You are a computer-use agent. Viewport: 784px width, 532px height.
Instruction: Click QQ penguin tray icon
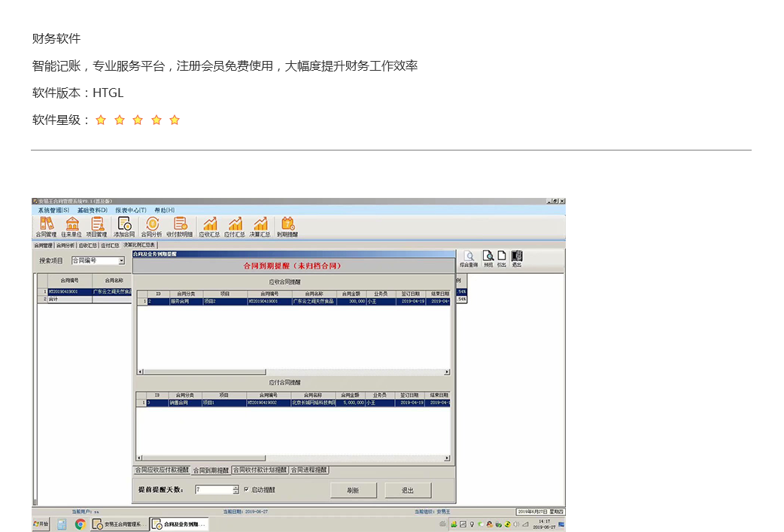[x=490, y=524]
